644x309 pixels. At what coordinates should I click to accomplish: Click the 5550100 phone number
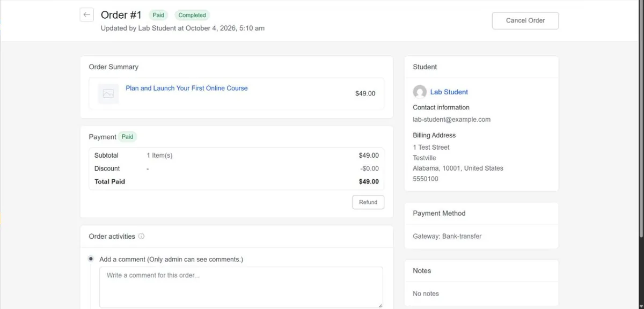[426, 179]
